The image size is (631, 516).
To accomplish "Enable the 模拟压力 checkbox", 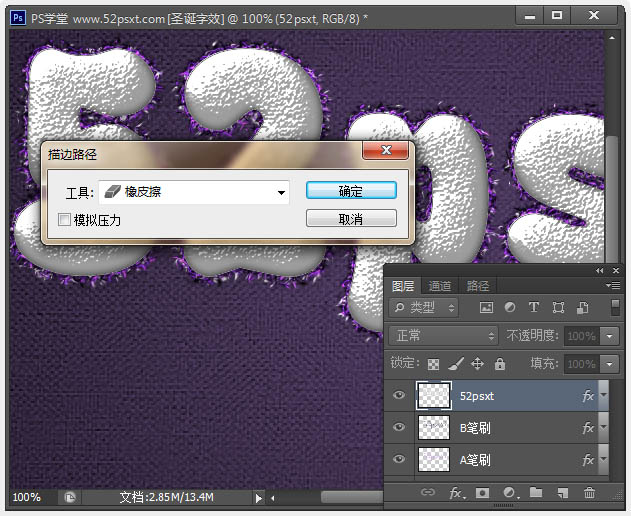I will pyautogui.click(x=65, y=219).
